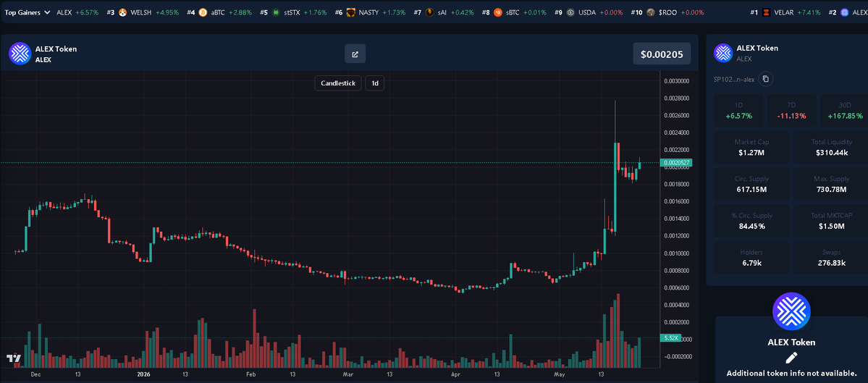Click the Total Liquidity $310.44k card
This screenshot has width=868, height=383.
[832, 147]
